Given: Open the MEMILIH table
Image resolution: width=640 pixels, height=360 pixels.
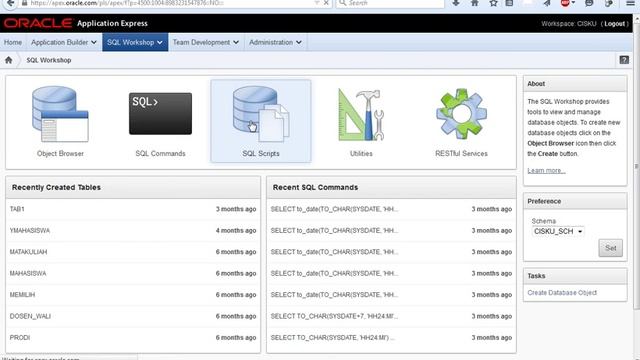Looking at the screenshot, I should [x=22, y=295].
